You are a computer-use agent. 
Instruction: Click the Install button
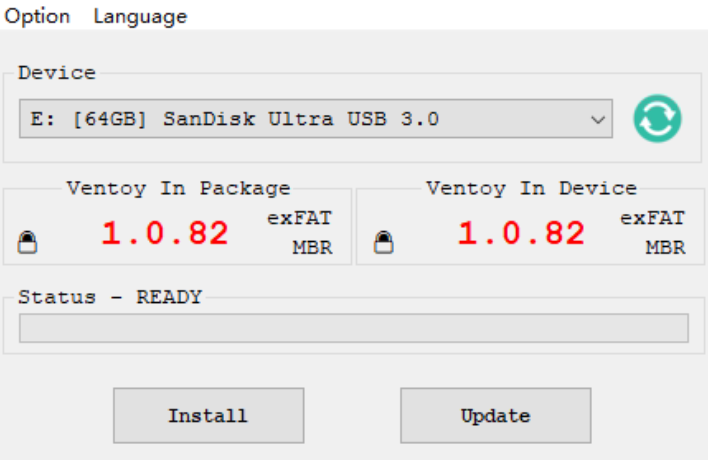[208, 415]
